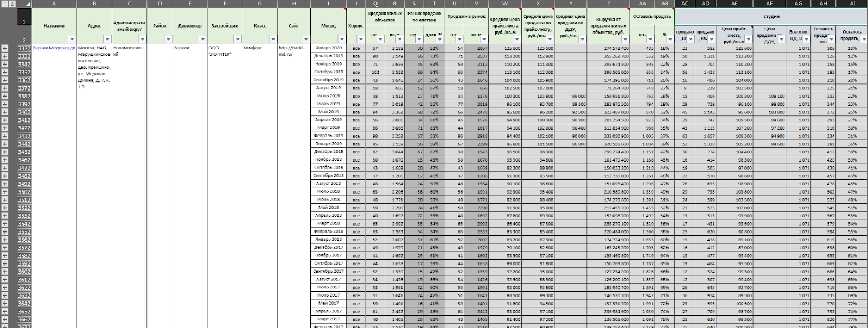Select row header 3412
Screen dimensions: 868x328
click(24, 120)
